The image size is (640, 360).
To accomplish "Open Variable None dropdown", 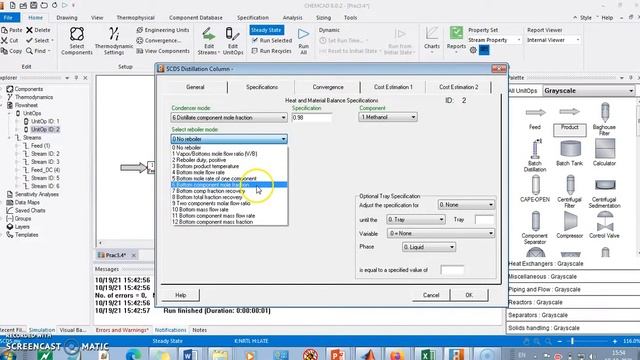I will [441, 233].
